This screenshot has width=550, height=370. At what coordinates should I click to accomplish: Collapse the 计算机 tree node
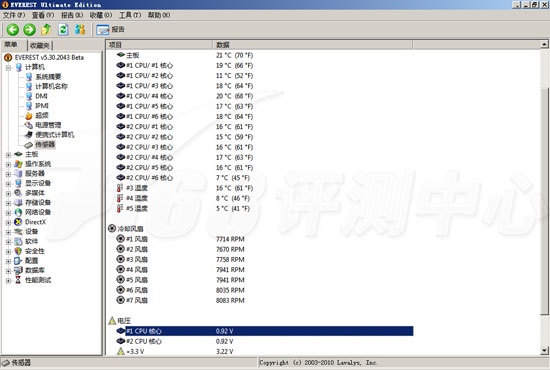tap(8, 67)
